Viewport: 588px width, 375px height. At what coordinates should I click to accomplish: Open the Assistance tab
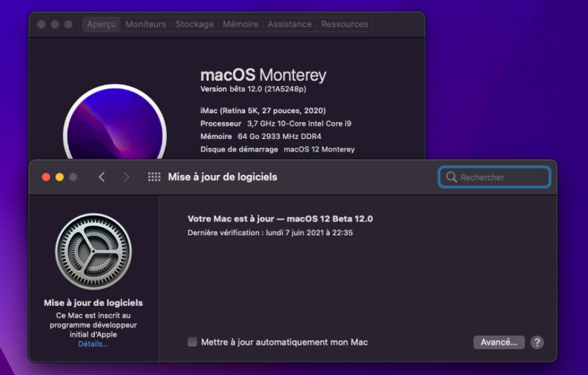pyautogui.click(x=290, y=24)
